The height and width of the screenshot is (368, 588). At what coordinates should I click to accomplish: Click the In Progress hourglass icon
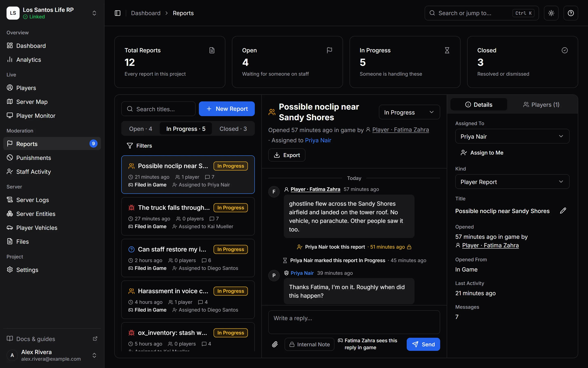(x=447, y=50)
